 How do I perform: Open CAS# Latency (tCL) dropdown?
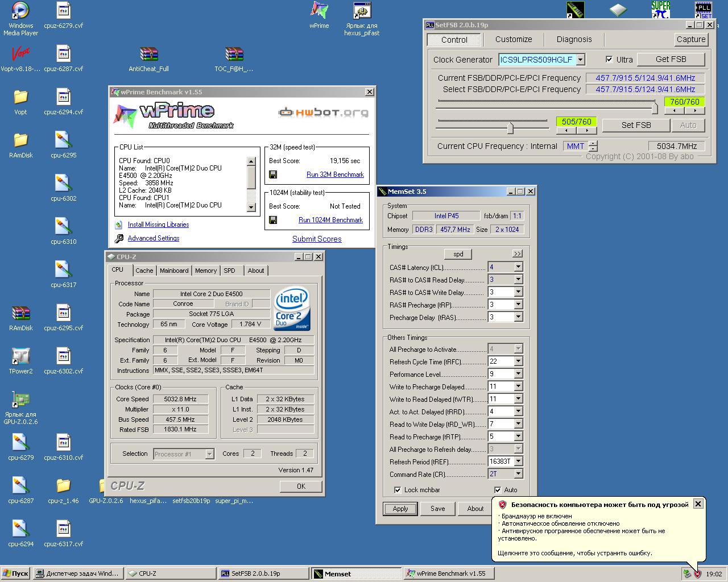[x=518, y=267]
